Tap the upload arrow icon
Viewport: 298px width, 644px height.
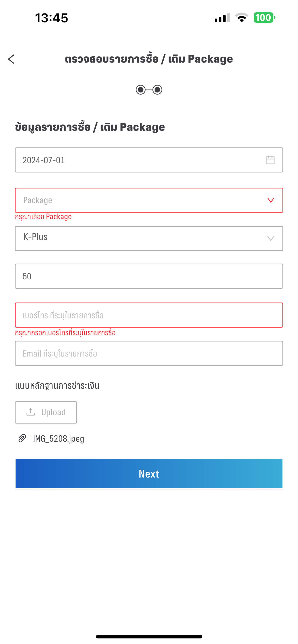point(31,412)
